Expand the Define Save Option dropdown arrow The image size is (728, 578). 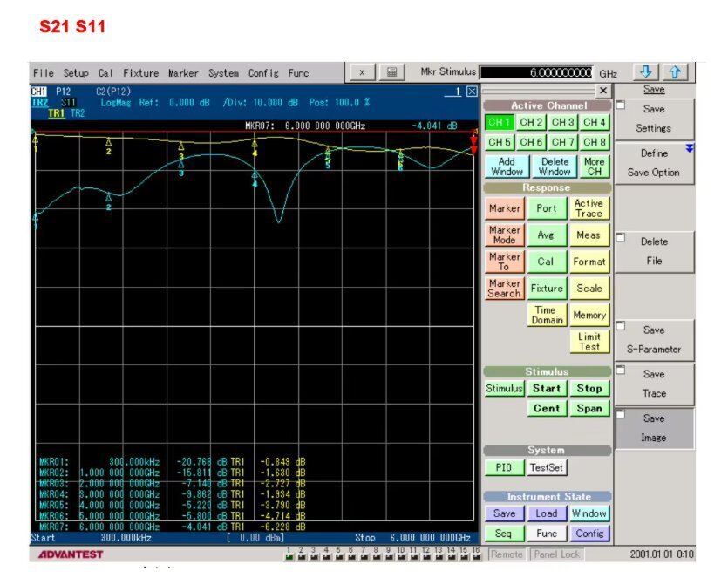[x=690, y=148]
